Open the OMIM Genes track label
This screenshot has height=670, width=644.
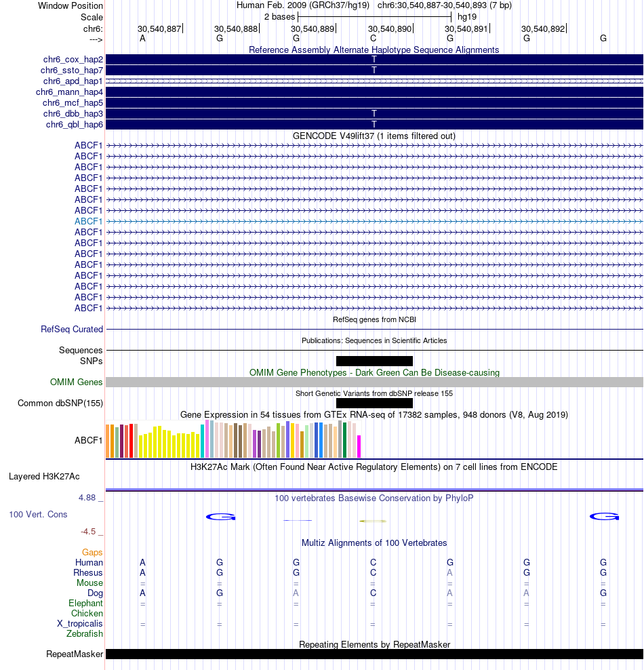tap(77, 382)
